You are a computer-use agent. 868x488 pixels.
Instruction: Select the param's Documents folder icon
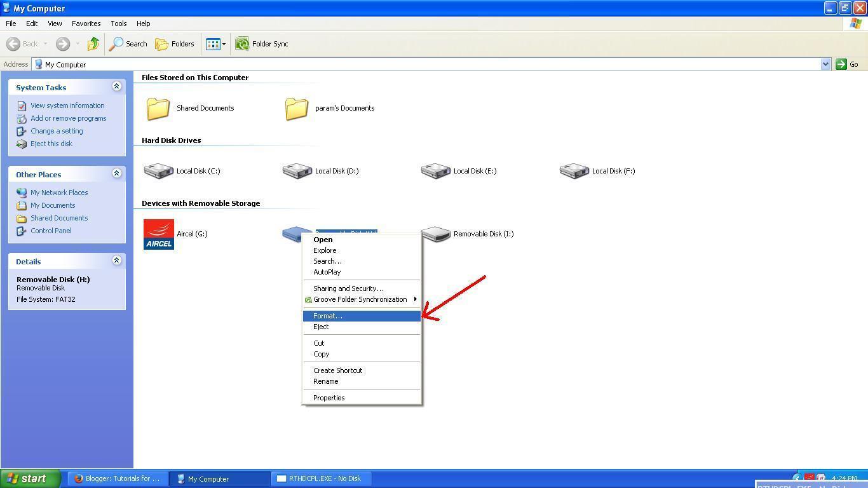[297, 109]
